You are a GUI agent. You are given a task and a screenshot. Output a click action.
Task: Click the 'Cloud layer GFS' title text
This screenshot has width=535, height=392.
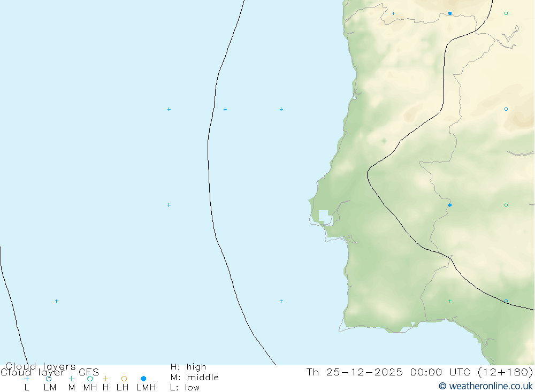(50, 372)
